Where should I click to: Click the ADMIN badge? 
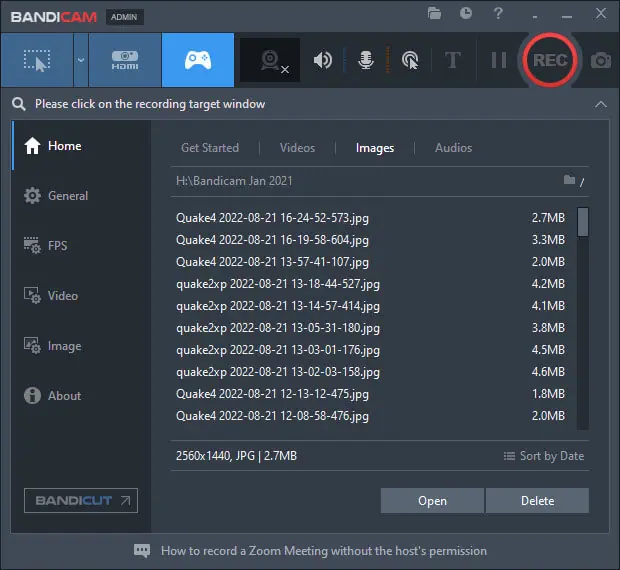pyautogui.click(x=125, y=17)
